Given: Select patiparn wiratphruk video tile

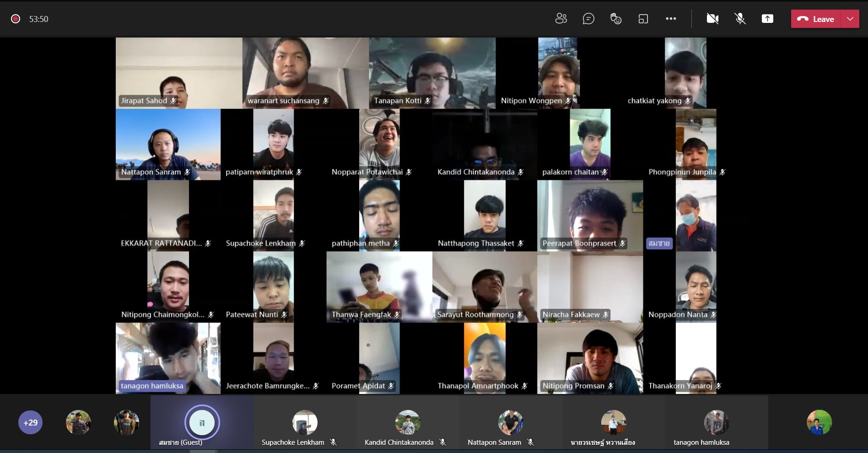Looking at the screenshot, I should [274, 144].
